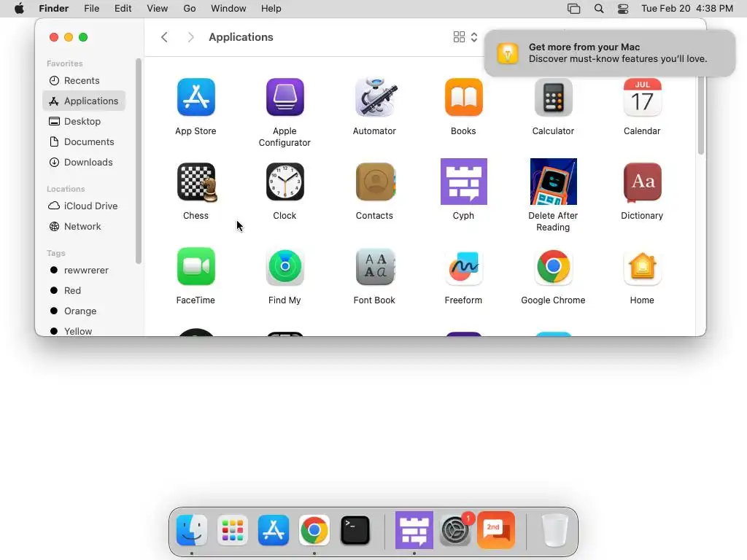Select the Delete After Reading app icon
The width and height of the screenshot is (747, 560).
point(553,182)
